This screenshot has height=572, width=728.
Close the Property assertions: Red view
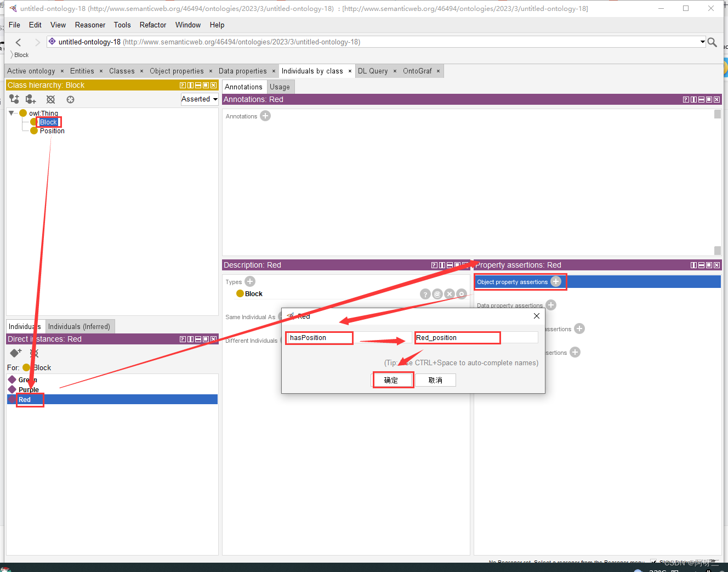point(716,265)
